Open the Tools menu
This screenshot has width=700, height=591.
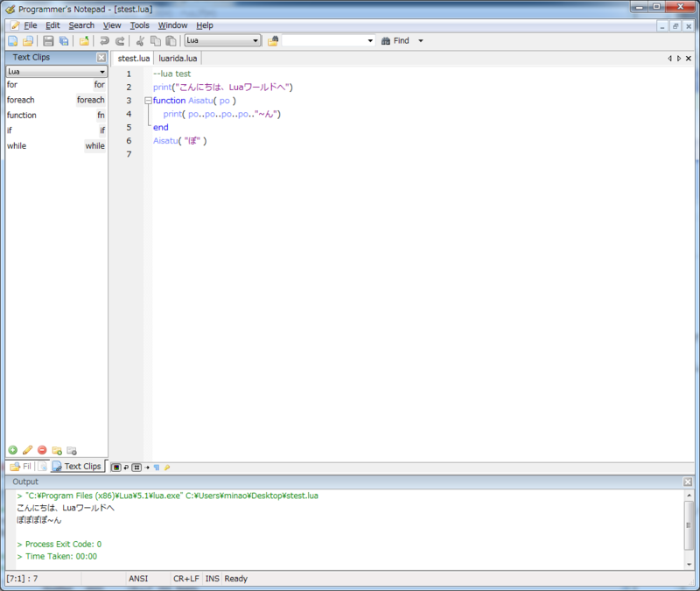[x=140, y=25]
